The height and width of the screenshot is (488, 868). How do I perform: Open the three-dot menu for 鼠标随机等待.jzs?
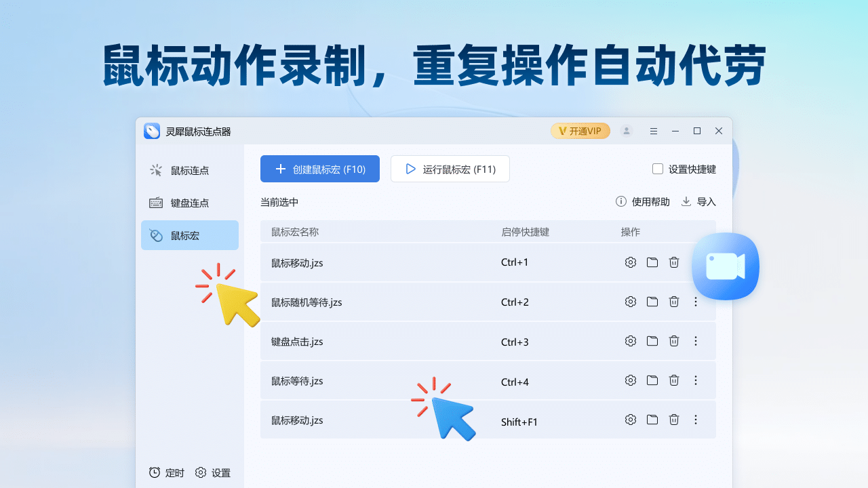pyautogui.click(x=696, y=302)
